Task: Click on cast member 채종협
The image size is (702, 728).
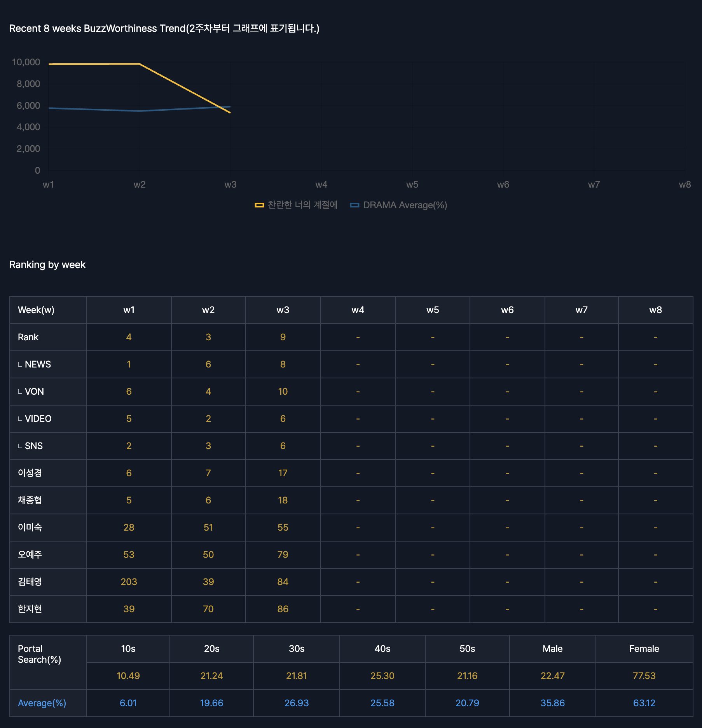Action: click(x=30, y=500)
